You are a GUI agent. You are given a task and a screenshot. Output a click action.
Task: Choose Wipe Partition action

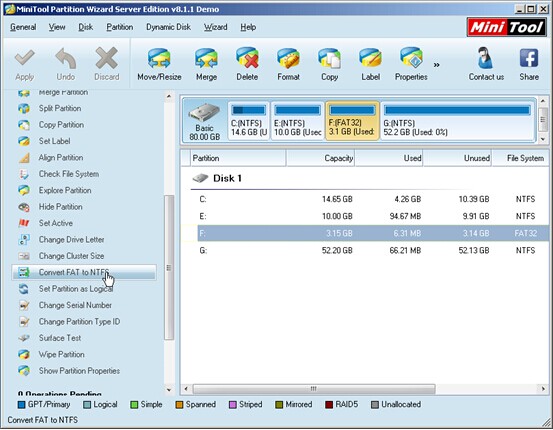[x=61, y=355]
